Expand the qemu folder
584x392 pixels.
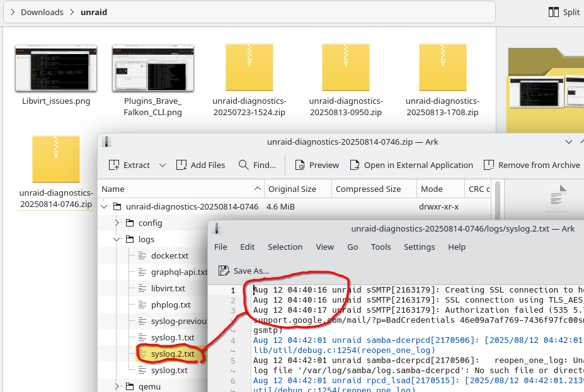coord(117,387)
